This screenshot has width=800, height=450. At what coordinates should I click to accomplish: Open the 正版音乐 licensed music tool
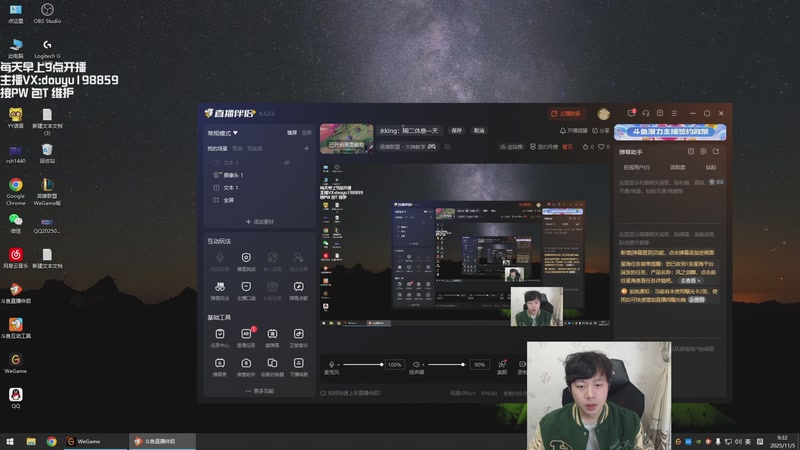(298, 338)
